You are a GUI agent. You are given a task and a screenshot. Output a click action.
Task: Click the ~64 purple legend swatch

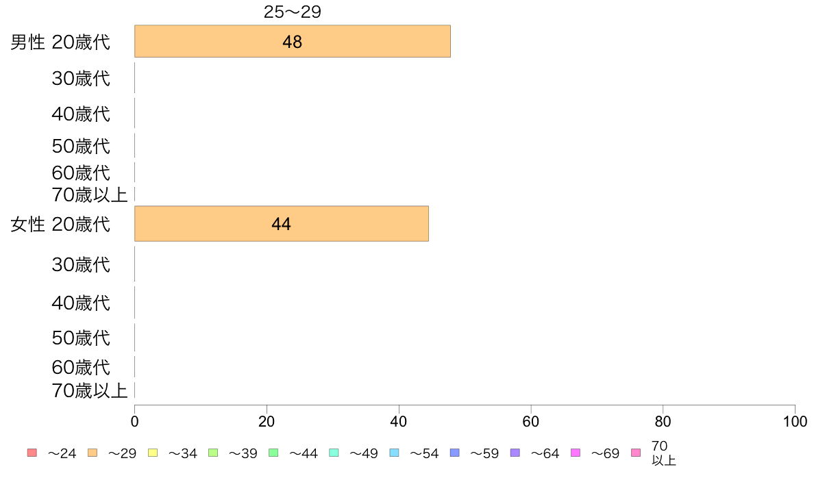click(515, 453)
